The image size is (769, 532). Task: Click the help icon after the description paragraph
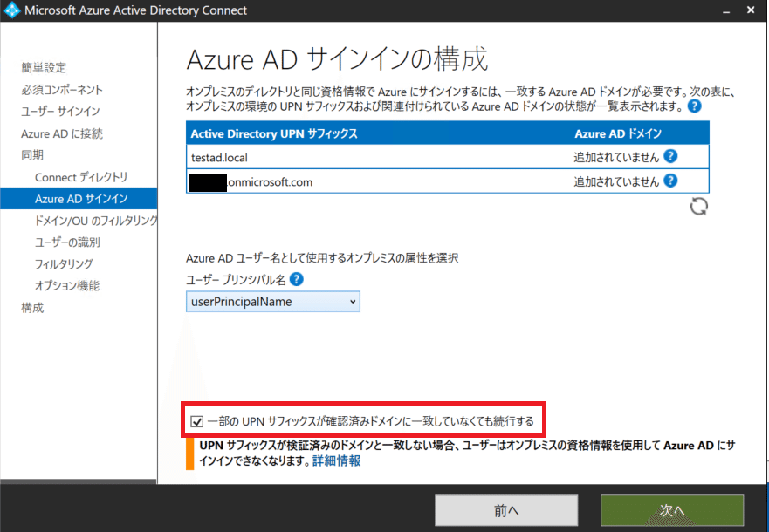click(x=694, y=106)
